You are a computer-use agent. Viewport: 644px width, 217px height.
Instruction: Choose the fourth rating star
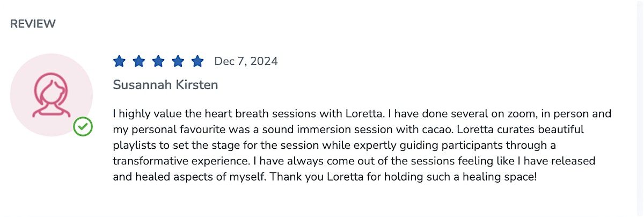178,61
